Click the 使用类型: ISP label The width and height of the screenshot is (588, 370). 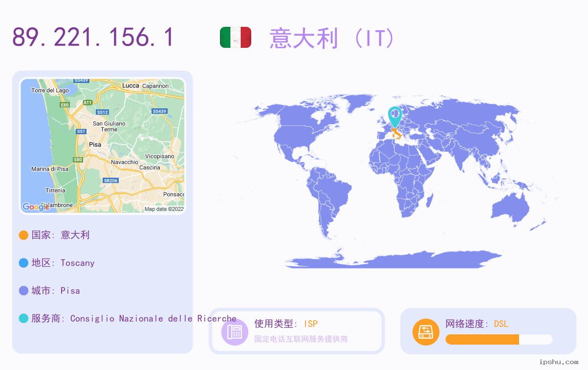click(286, 324)
